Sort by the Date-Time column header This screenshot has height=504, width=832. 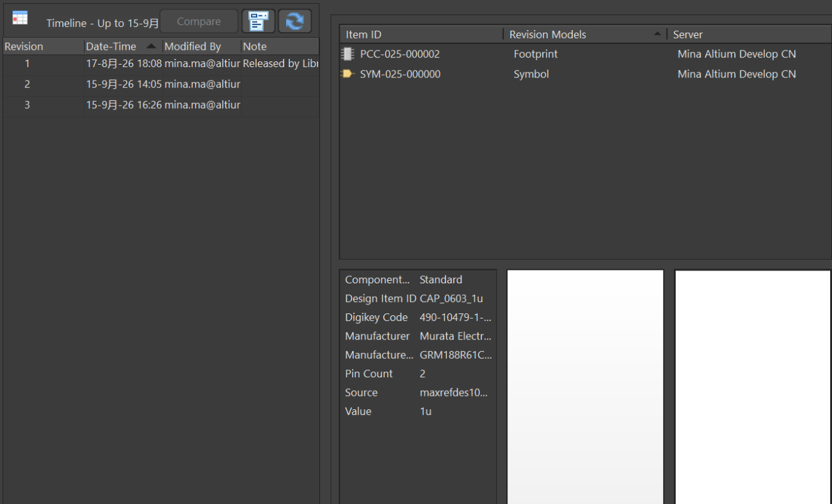point(122,47)
